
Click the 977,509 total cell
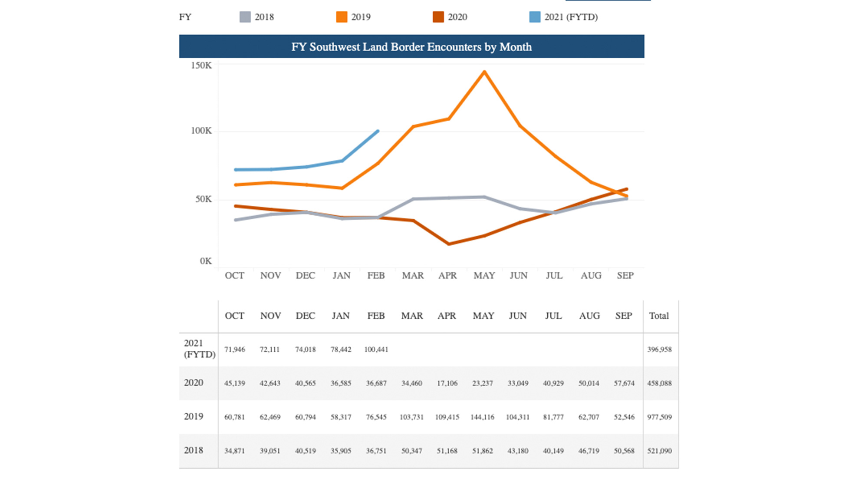[659, 417]
